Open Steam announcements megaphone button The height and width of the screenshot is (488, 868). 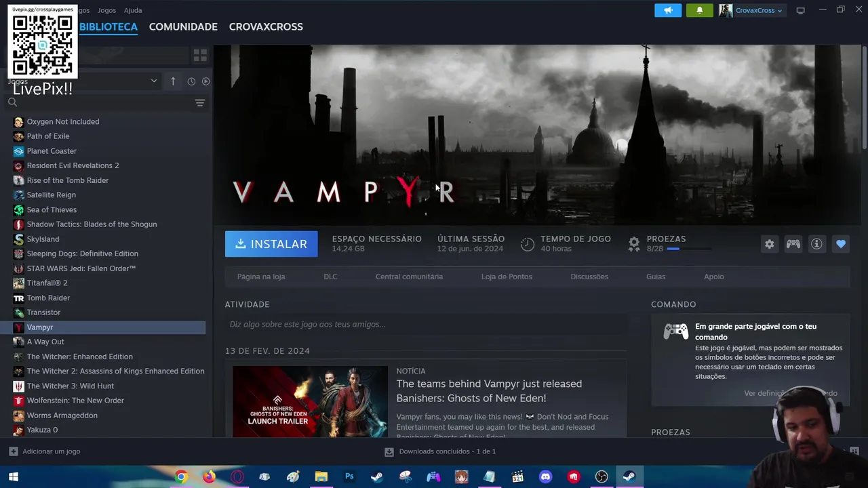[x=668, y=10]
